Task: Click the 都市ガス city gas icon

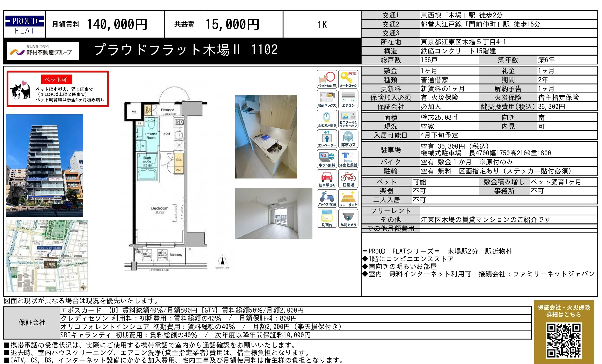Action: [348, 138]
